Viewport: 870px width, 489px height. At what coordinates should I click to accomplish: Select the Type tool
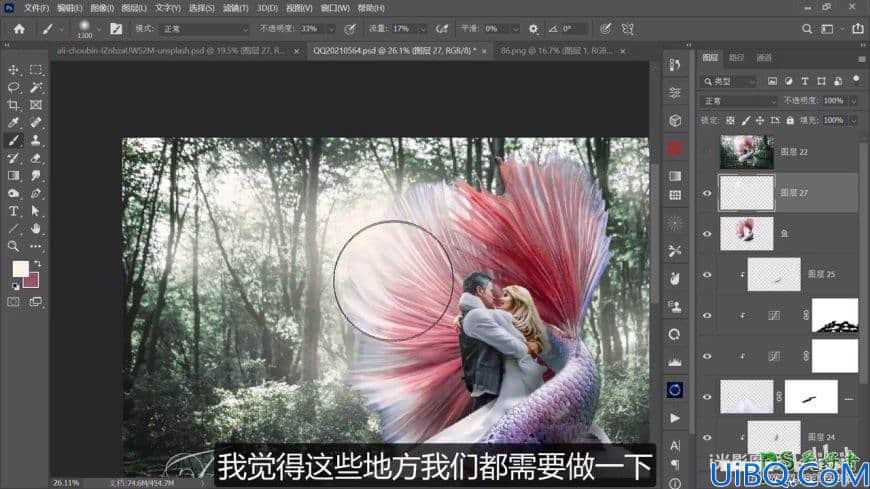(x=13, y=211)
